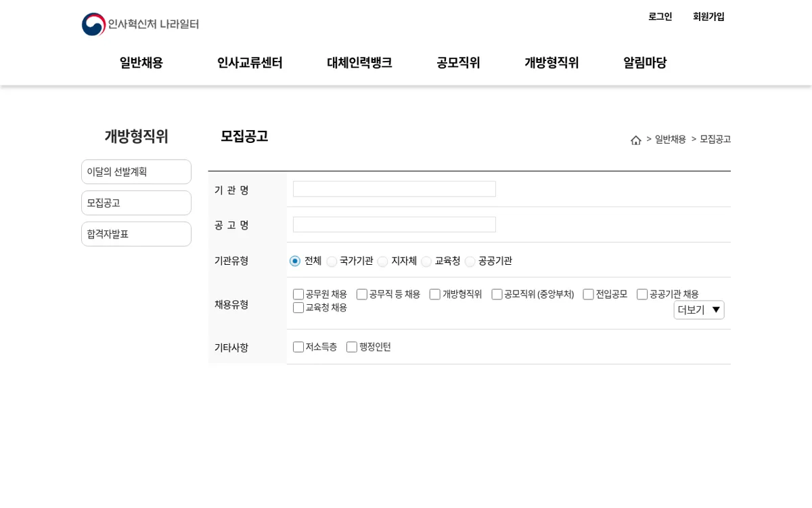This screenshot has height=508, width=812.
Task: Check the 행정인턴 checkbox
Action: point(352,347)
